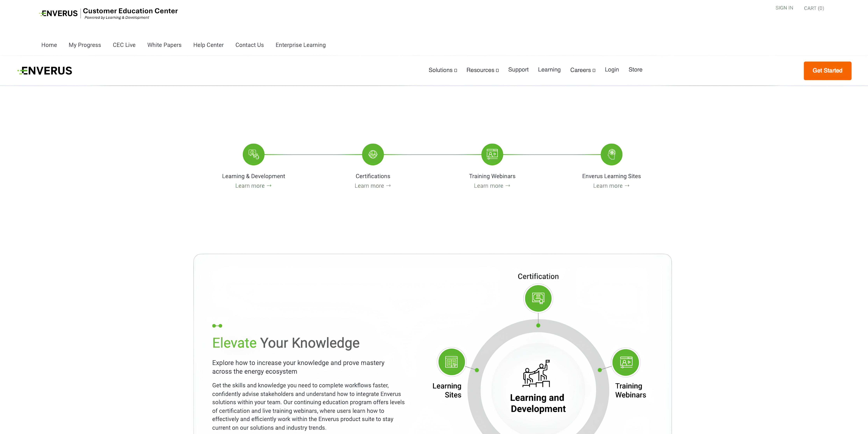Screen dimensions: 868x434
Task: Click the Learning & Development step label
Action: pos(253,176)
